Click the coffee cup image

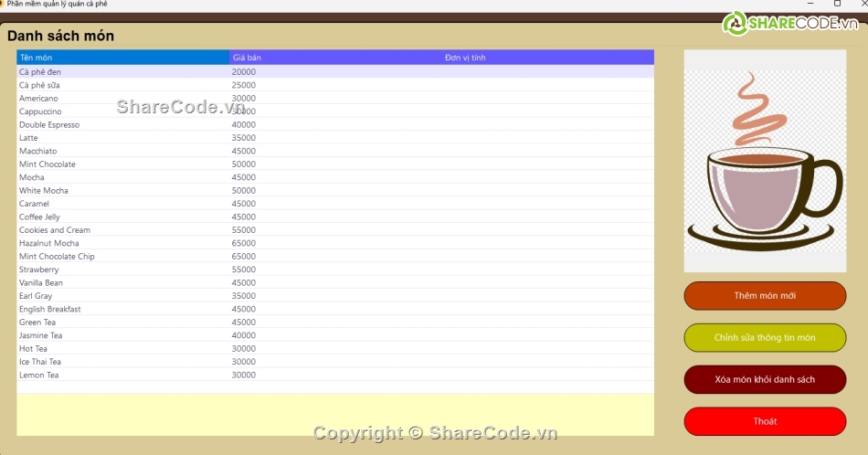(765, 162)
